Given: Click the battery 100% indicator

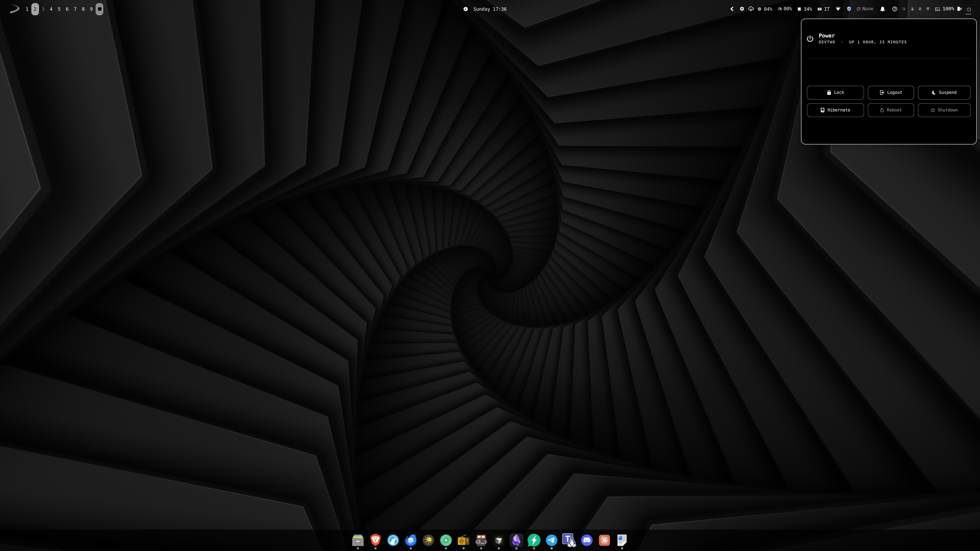Looking at the screenshot, I should [x=951, y=9].
